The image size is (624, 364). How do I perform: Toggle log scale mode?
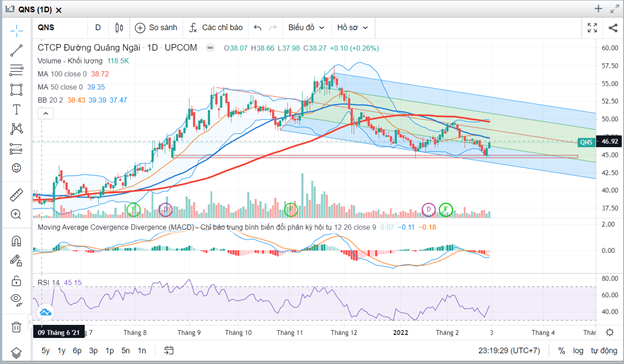coord(578,350)
